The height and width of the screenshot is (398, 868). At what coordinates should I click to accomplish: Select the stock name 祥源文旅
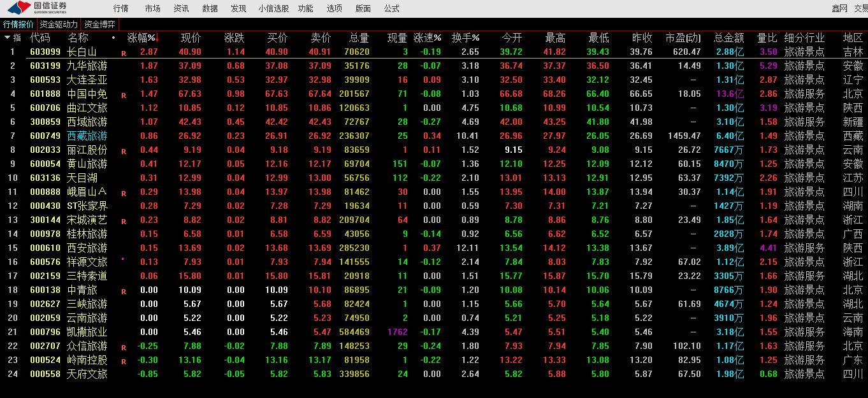87,262
